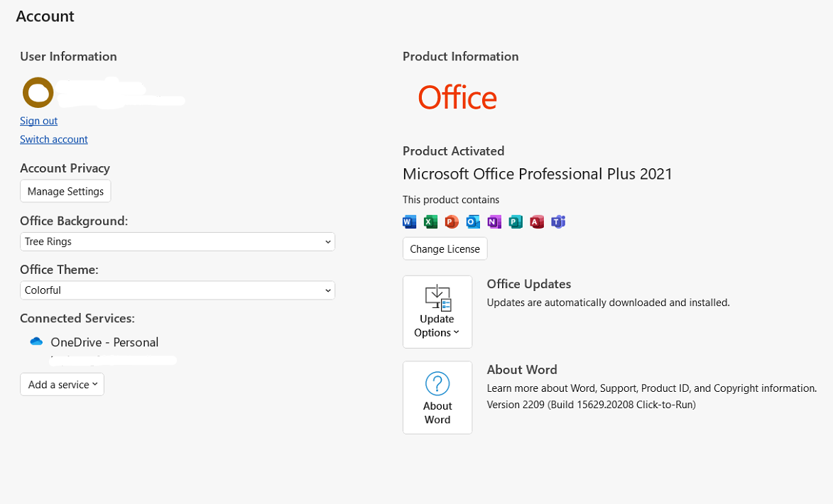Click the Product Information heading
The width and height of the screenshot is (833, 504).
[x=461, y=56]
